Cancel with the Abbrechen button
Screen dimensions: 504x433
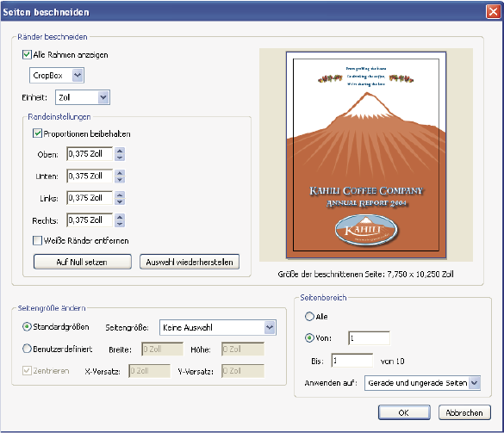coord(464,412)
